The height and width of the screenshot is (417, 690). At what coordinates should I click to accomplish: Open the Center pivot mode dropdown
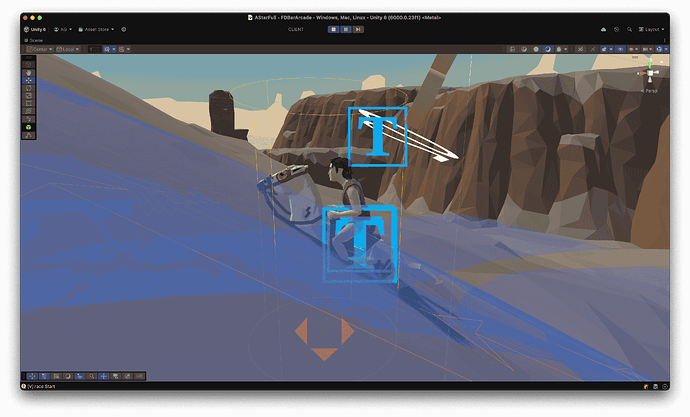click(x=40, y=49)
